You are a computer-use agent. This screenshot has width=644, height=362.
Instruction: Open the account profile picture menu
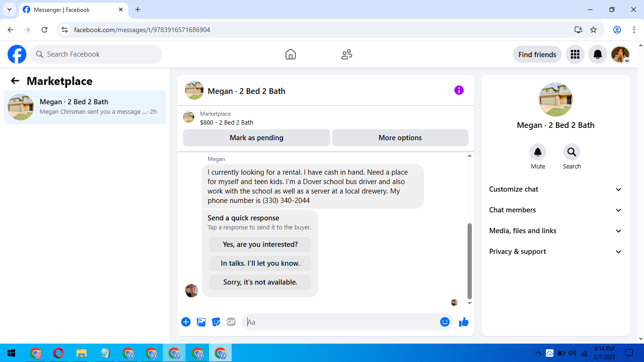620,54
